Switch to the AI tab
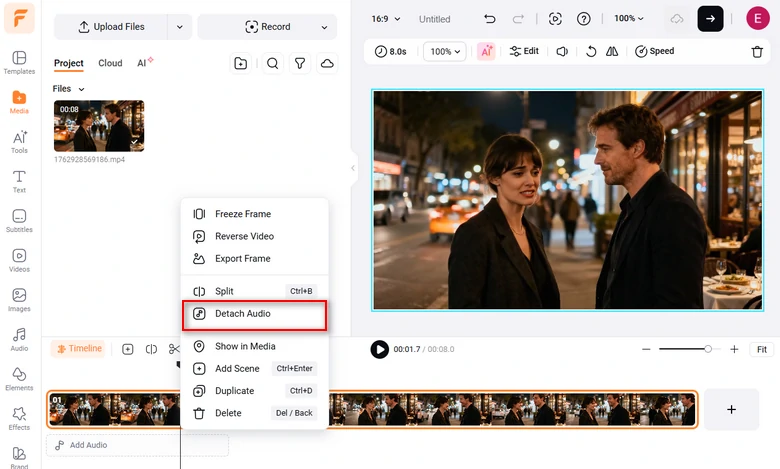The height and width of the screenshot is (469, 780). (144, 63)
